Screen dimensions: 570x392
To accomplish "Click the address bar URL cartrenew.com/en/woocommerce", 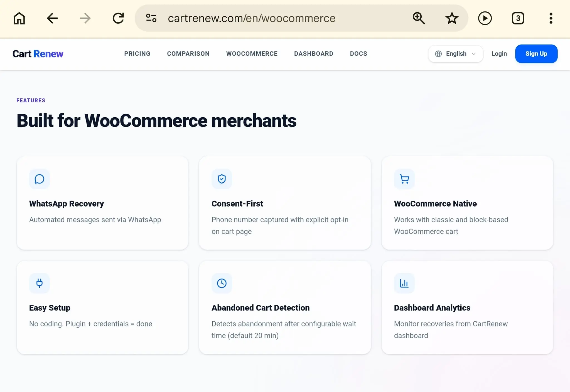I will (252, 18).
